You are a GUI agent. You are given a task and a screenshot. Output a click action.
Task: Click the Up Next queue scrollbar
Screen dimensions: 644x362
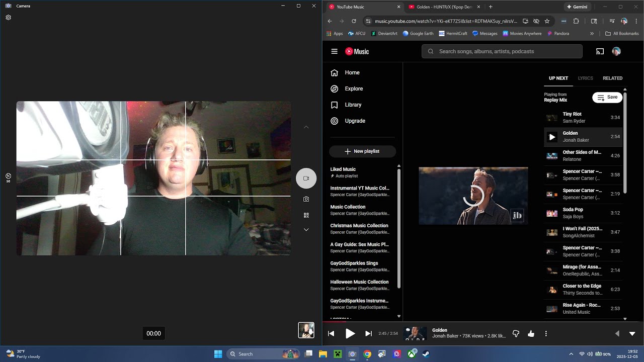click(x=625, y=142)
